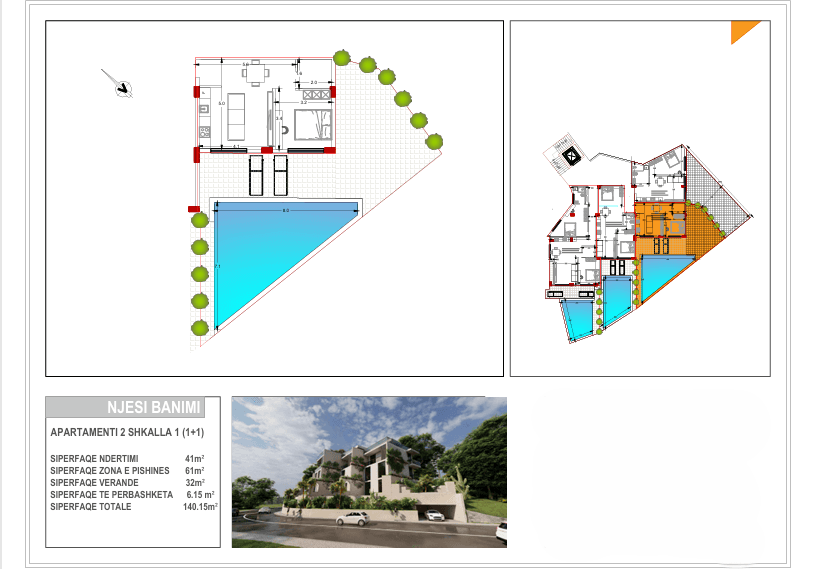Select the dining table with chairs symbol

click(x=255, y=73)
